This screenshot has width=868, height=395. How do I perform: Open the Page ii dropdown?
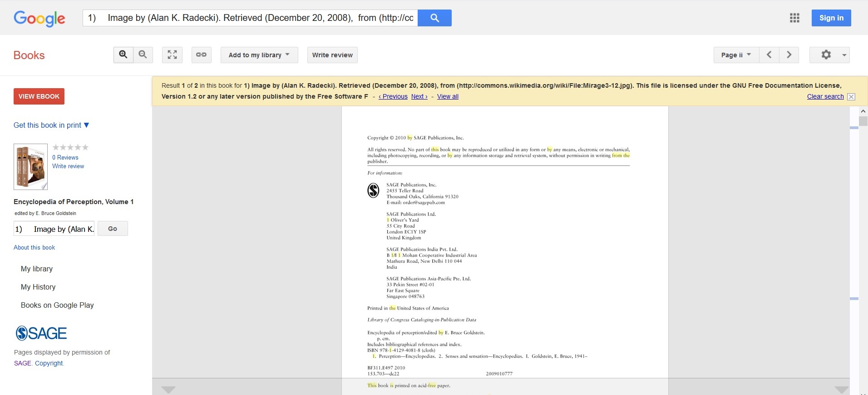point(736,55)
